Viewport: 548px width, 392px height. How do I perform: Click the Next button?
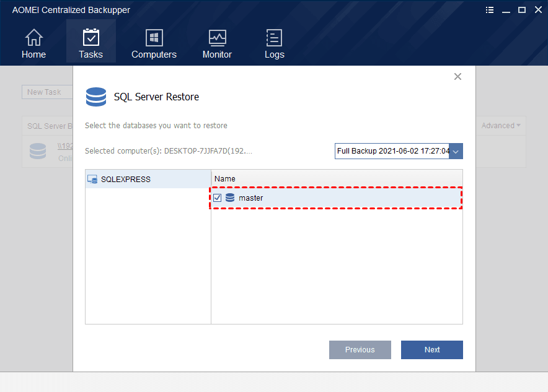tap(432, 350)
